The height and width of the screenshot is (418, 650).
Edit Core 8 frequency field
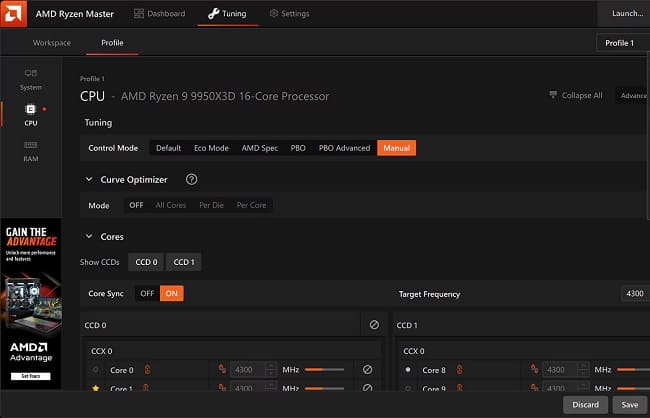tap(560, 369)
